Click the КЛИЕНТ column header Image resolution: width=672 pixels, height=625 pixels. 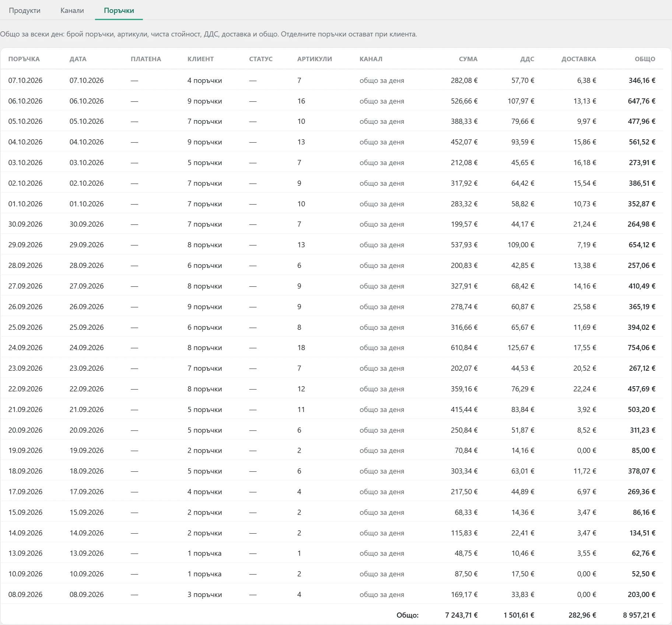tap(200, 59)
